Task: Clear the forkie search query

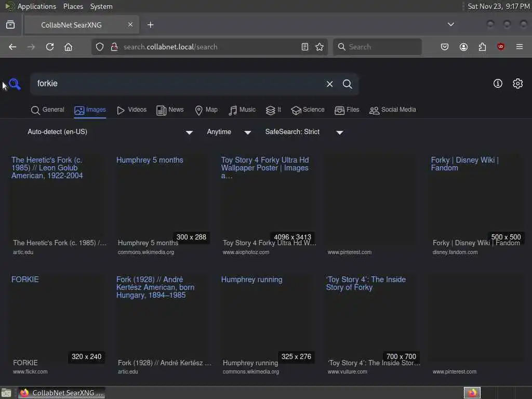Action: [x=329, y=84]
